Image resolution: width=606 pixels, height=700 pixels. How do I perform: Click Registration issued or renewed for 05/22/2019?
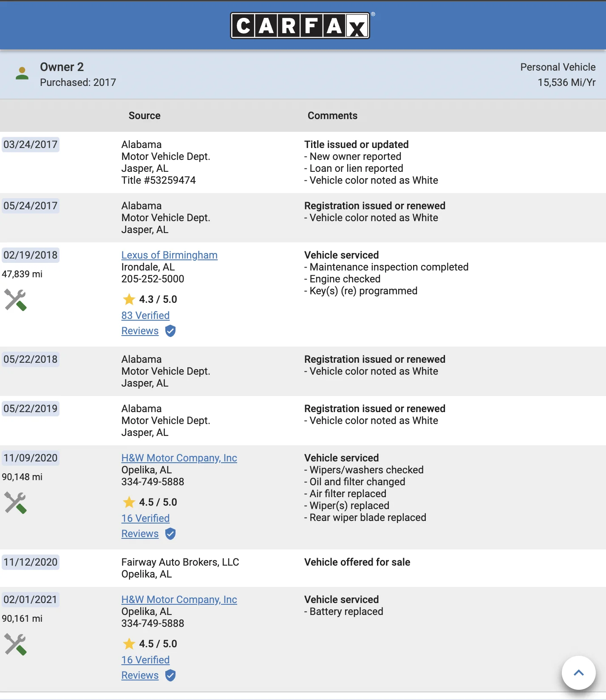(x=374, y=409)
